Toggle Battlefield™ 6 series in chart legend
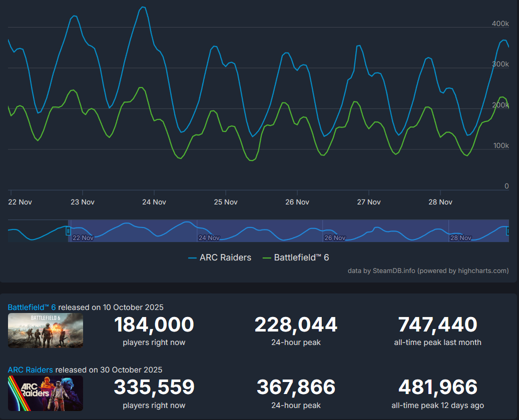Image resolution: width=519 pixels, height=420 pixels. (296, 257)
